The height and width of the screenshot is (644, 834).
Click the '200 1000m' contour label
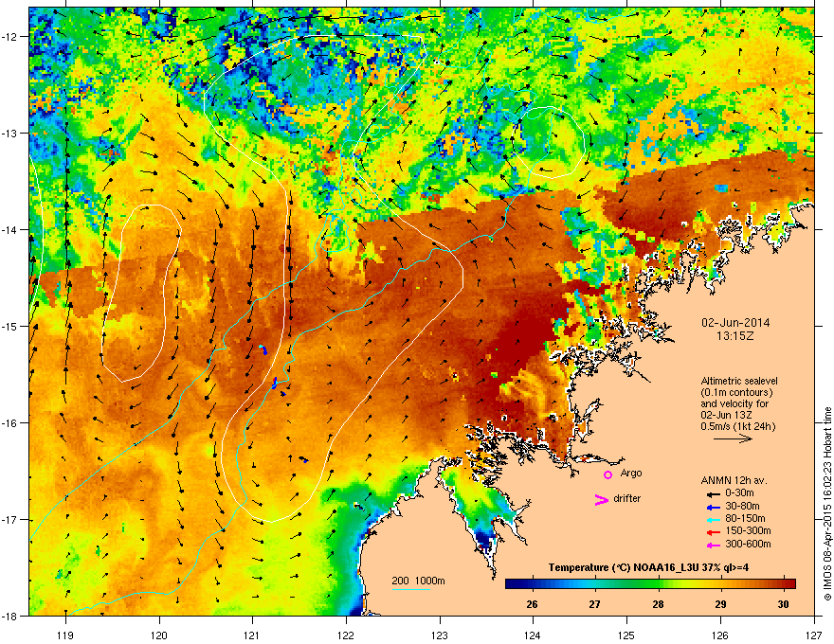coord(419,581)
